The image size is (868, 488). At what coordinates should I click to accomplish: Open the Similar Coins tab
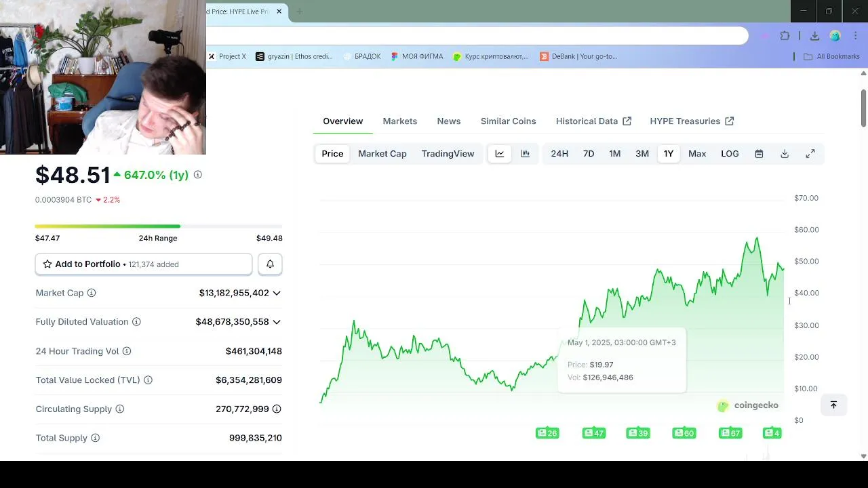tap(509, 121)
